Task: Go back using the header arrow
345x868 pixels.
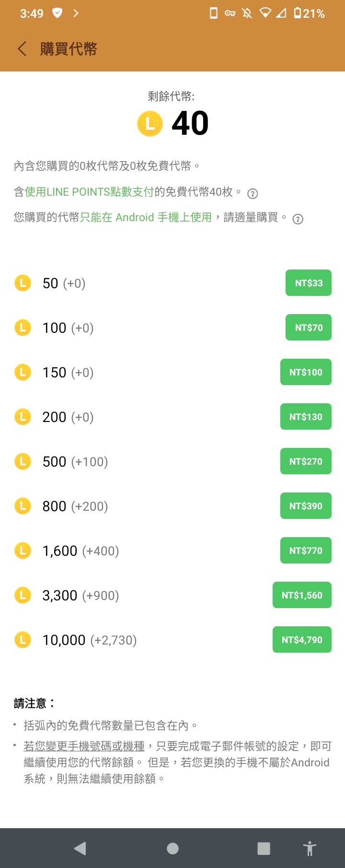Action: pos(22,48)
